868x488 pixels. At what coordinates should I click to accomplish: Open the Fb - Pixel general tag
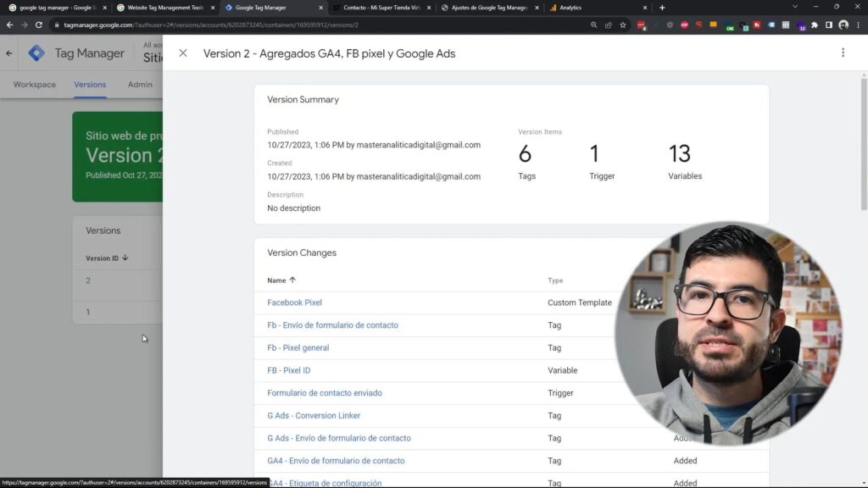pyautogui.click(x=298, y=348)
